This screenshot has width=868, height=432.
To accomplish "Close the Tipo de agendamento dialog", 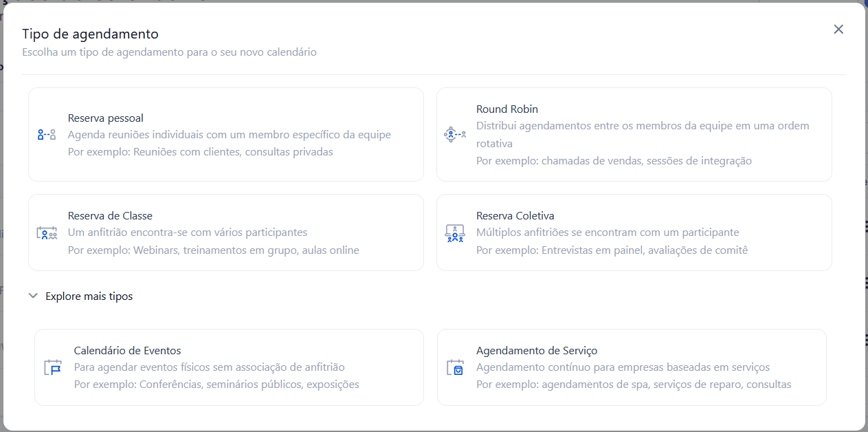I will tap(838, 30).
